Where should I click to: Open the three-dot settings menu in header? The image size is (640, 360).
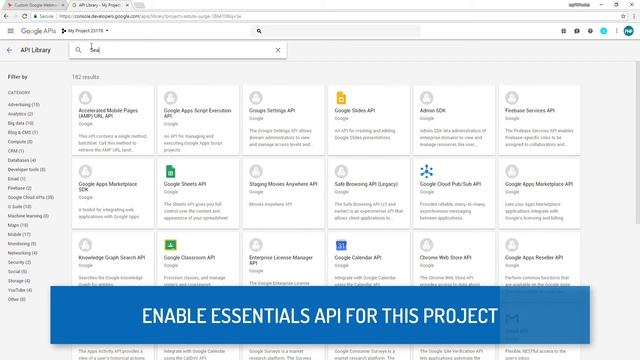616,31
